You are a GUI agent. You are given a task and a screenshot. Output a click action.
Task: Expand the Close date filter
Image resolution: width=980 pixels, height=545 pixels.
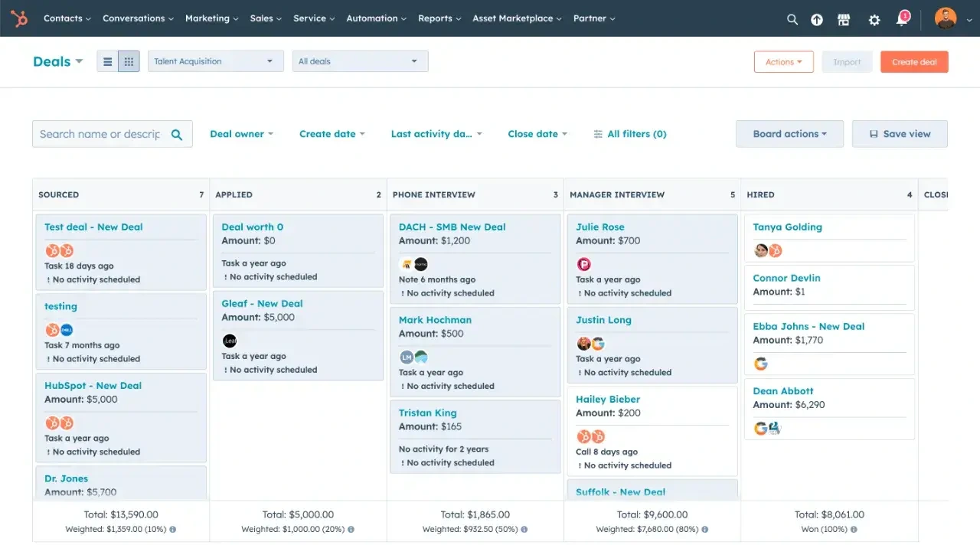click(x=537, y=134)
